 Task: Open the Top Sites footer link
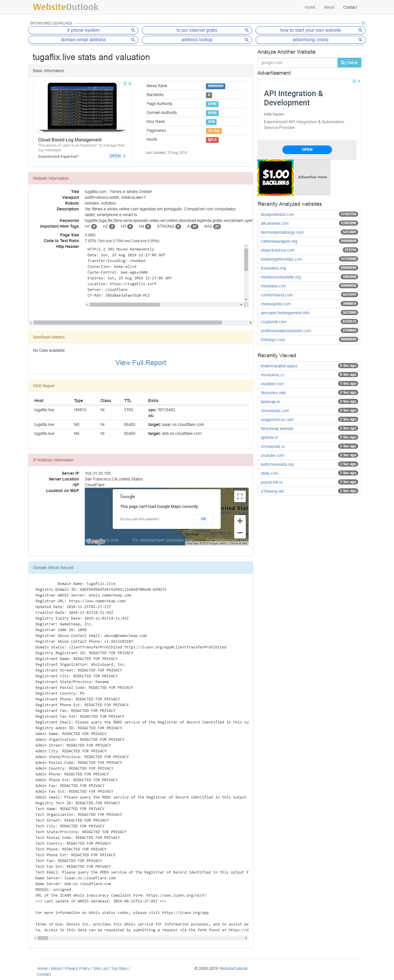119,968
